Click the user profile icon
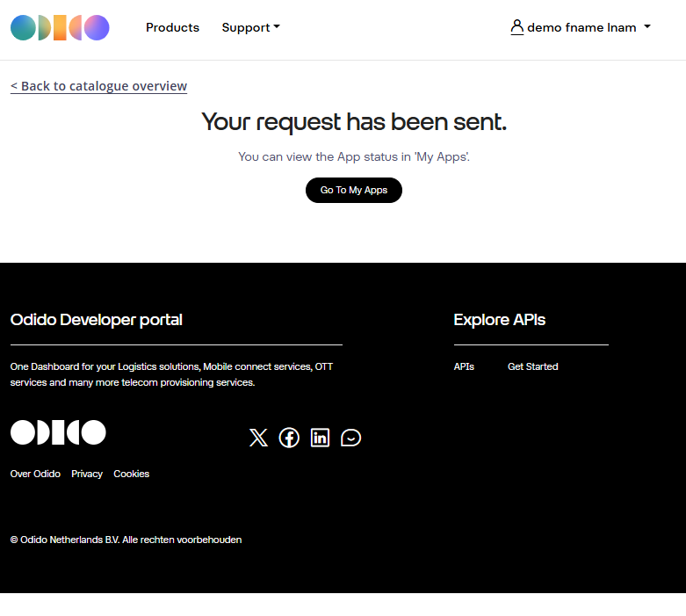 click(x=516, y=27)
